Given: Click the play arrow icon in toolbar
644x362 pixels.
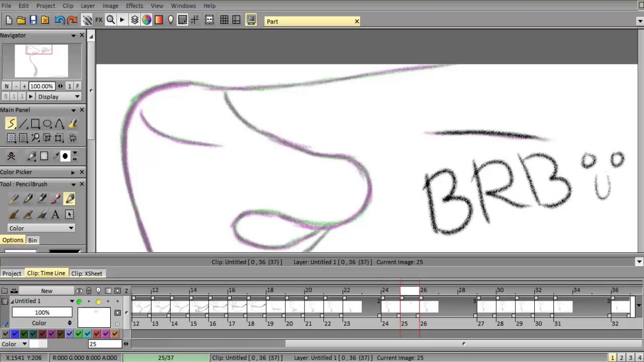Looking at the screenshot, I should click(x=122, y=20).
